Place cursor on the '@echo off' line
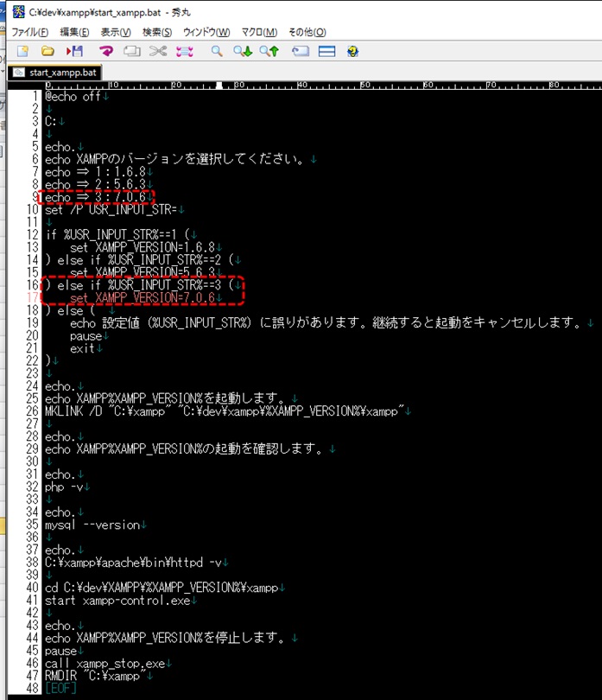Screen dimensions: 602x700 click(73, 96)
